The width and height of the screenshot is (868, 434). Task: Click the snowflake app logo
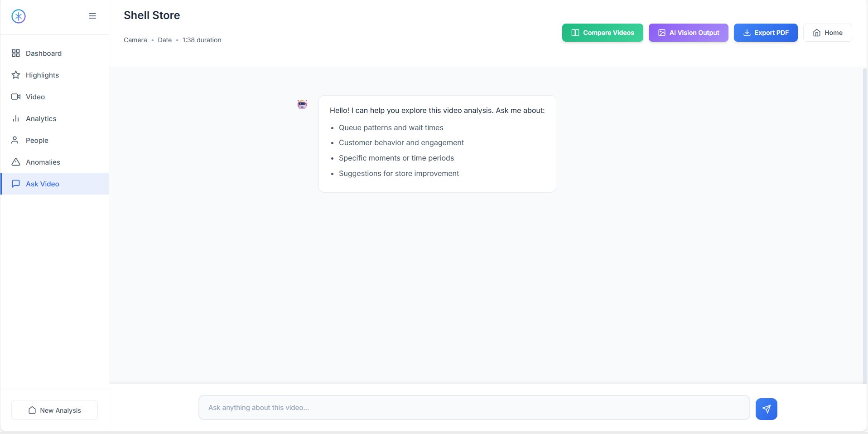[x=19, y=16]
